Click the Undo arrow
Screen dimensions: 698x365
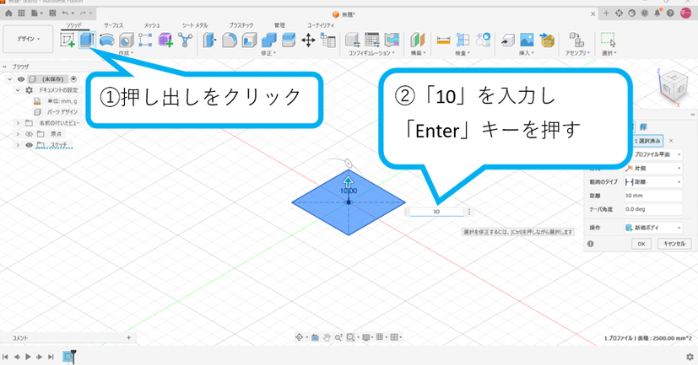click(x=65, y=13)
